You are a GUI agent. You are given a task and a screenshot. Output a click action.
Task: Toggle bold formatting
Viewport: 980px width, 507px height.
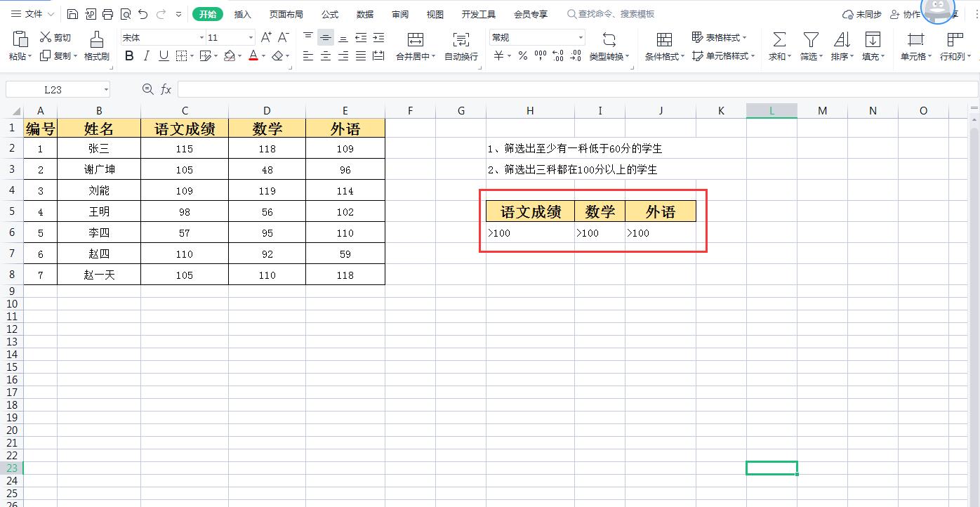pos(129,56)
